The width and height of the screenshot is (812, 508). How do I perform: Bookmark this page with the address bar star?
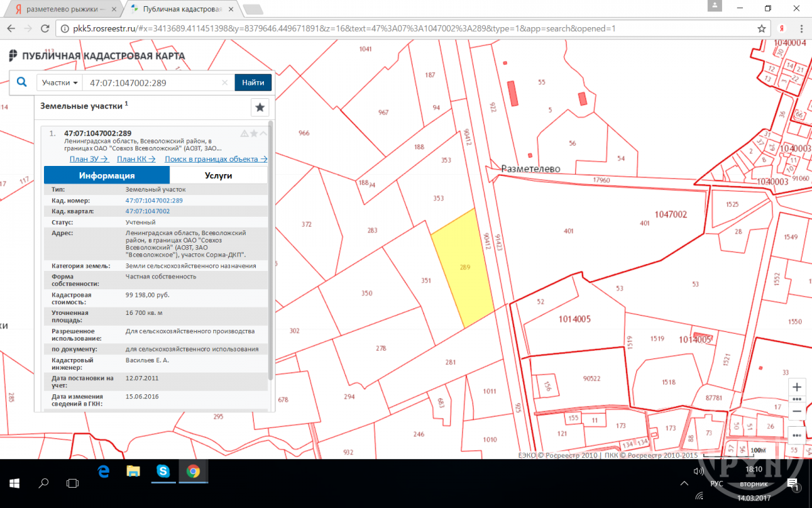pyautogui.click(x=761, y=28)
